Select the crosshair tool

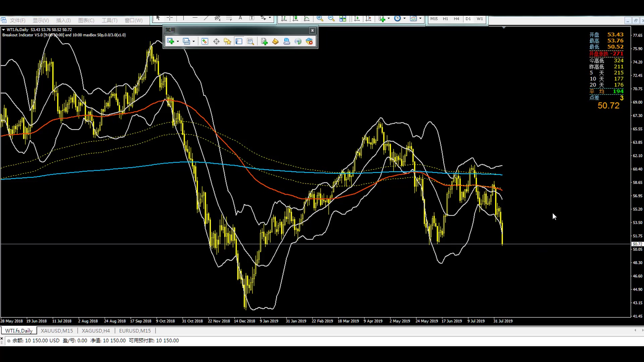coord(170,18)
